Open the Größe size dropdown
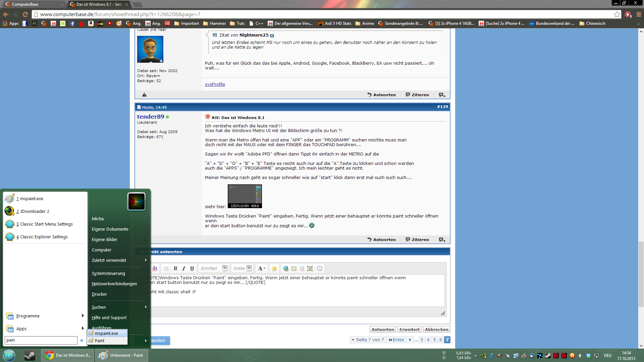 tap(249, 268)
